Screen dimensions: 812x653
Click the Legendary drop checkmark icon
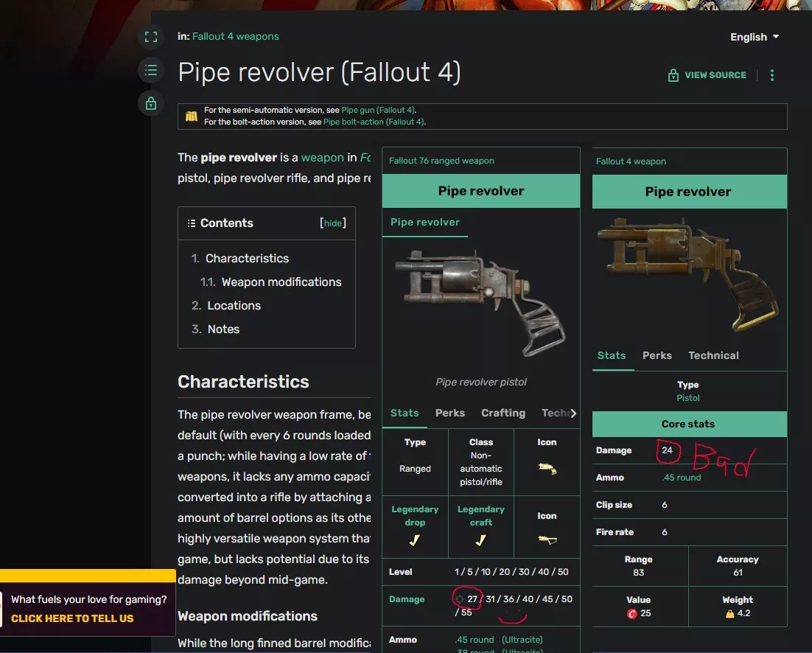click(x=415, y=540)
